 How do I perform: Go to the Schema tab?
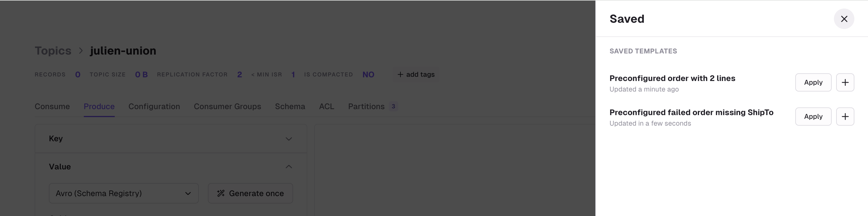click(290, 107)
